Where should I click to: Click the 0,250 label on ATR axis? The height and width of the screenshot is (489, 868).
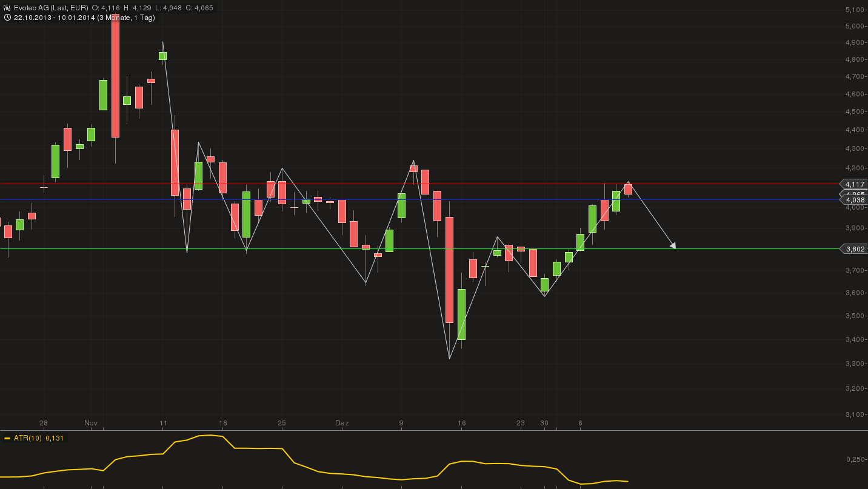click(x=855, y=459)
